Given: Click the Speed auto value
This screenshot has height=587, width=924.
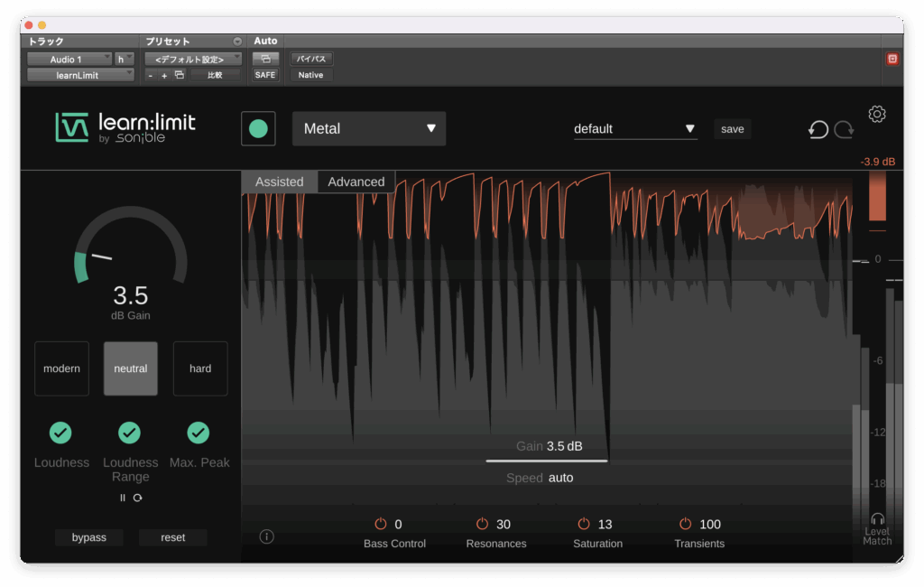Looking at the screenshot, I should (x=560, y=478).
